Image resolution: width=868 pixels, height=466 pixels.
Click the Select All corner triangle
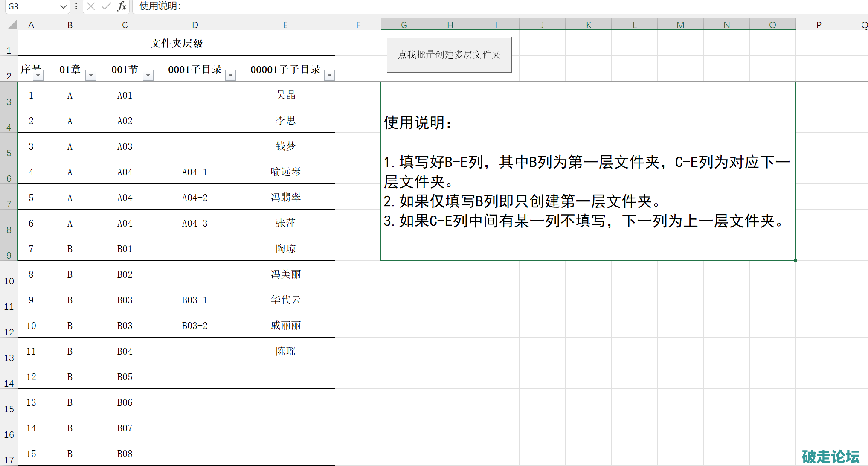point(12,25)
